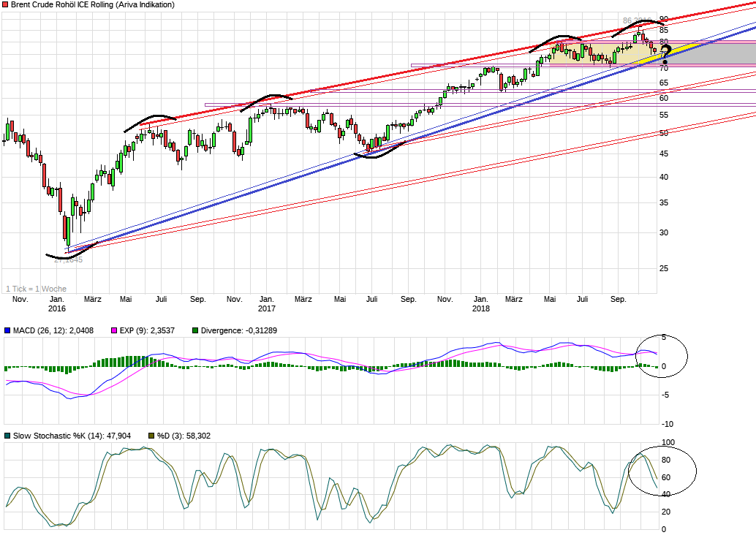756x546 pixels.
Task: Select the blue MACD legend square icon
Action: [6, 330]
